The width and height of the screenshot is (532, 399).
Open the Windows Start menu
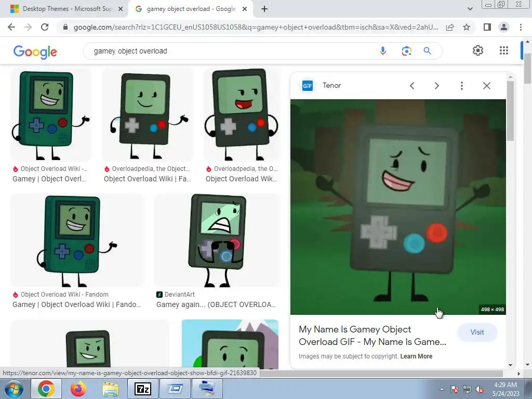pyautogui.click(x=14, y=389)
